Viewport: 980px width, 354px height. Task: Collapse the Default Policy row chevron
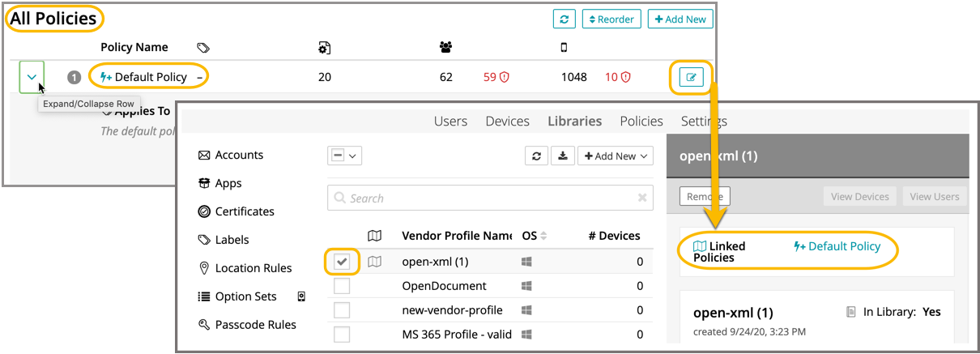coord(32,77)
